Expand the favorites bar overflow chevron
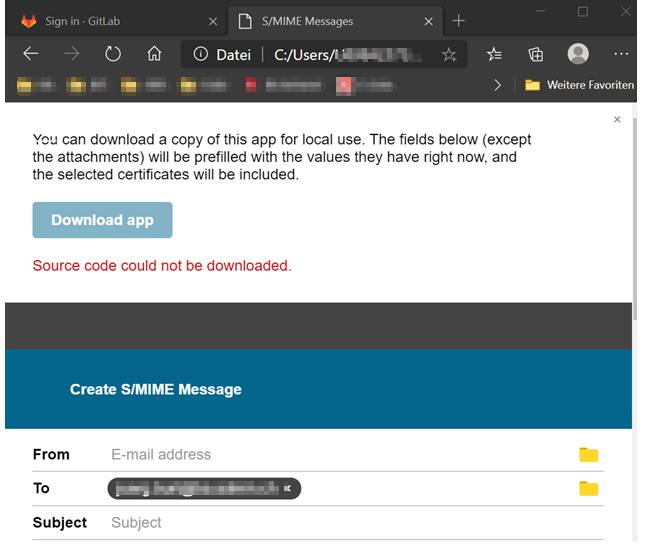 [x=498, y=86]
